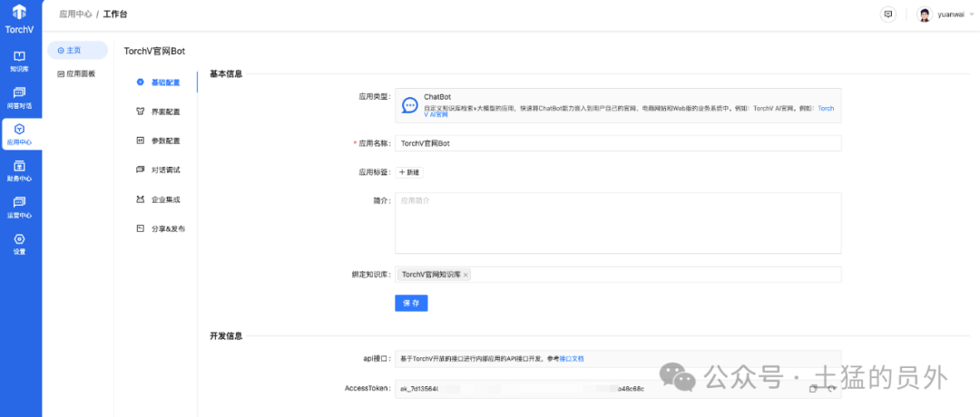Switch to 分享&发布 tab
Screen dimensions: 980x417
click(160, 228)
